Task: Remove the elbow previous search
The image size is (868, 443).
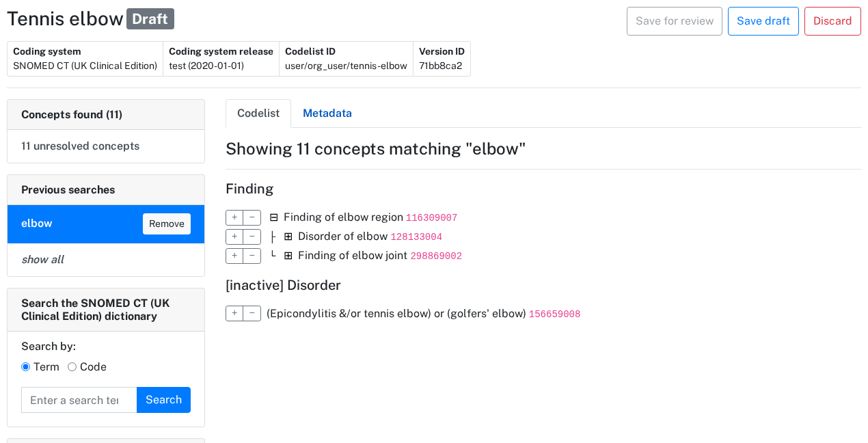Action: click(x=167, y=224)
